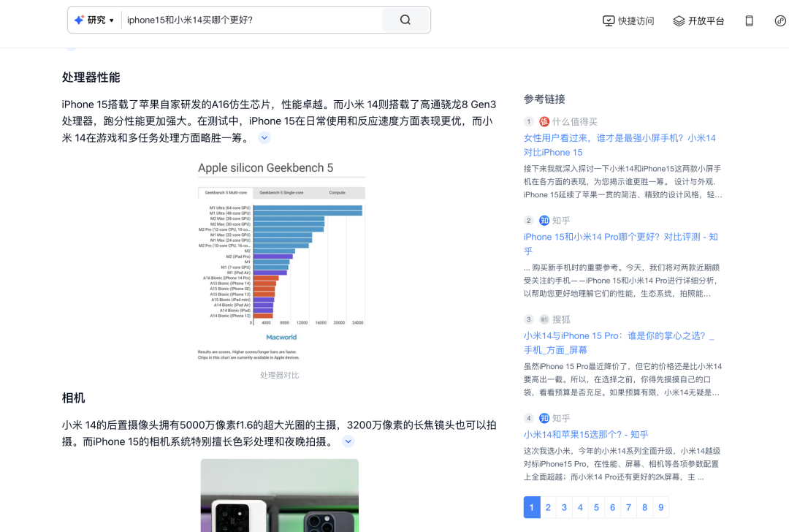Screen dimensions: 789x532
Task: Go to pagination page 4
Action: pos(580,507)
